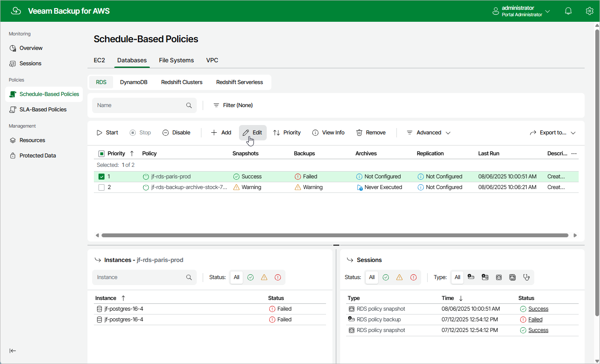Click the power icon beside jf-rds-paris-prod policy
Viewport: 600px width, 364px height.
[146, 177]
